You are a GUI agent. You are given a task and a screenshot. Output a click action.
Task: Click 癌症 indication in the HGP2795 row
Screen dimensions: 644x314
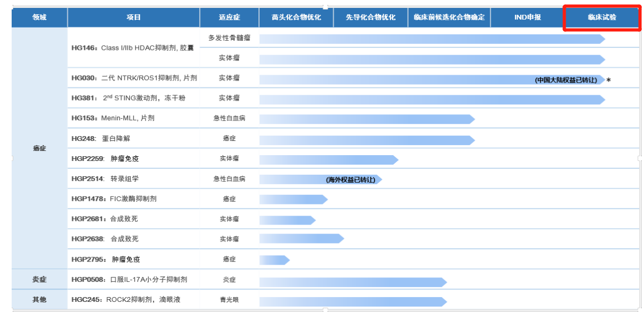(x=229, y=259)
